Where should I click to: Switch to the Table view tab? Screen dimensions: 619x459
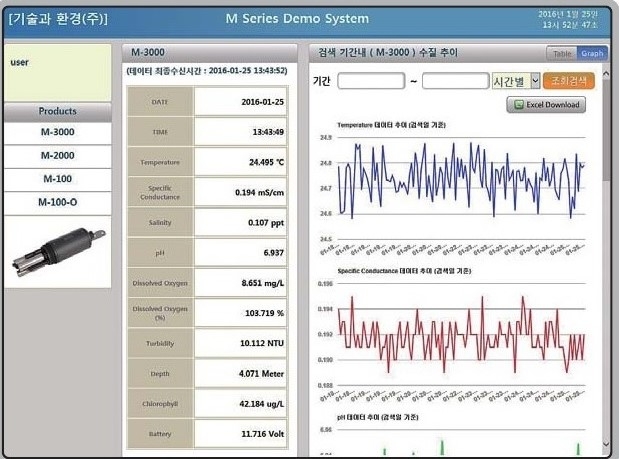562,53
